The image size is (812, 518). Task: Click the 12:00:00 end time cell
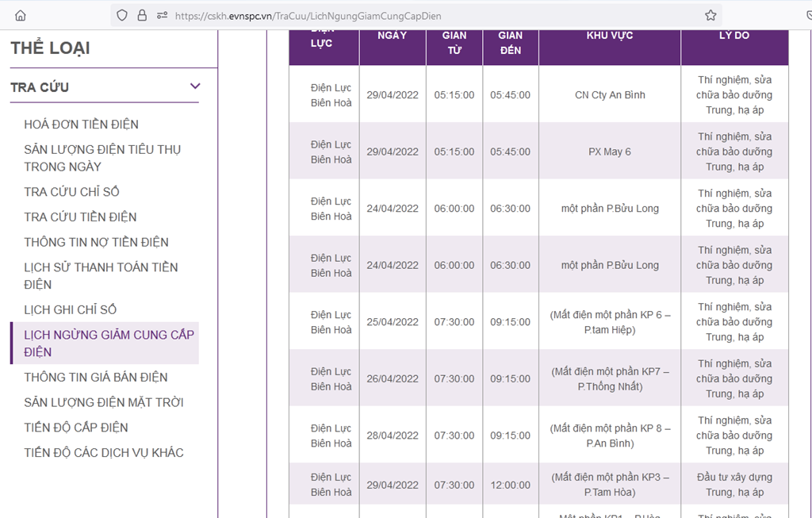coord(510,485)
